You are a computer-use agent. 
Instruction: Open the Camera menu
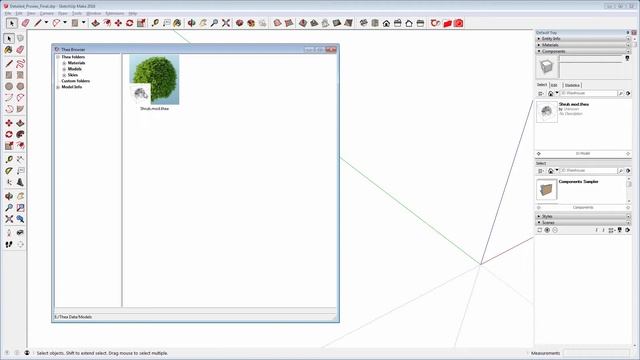(x=47, y=13)
